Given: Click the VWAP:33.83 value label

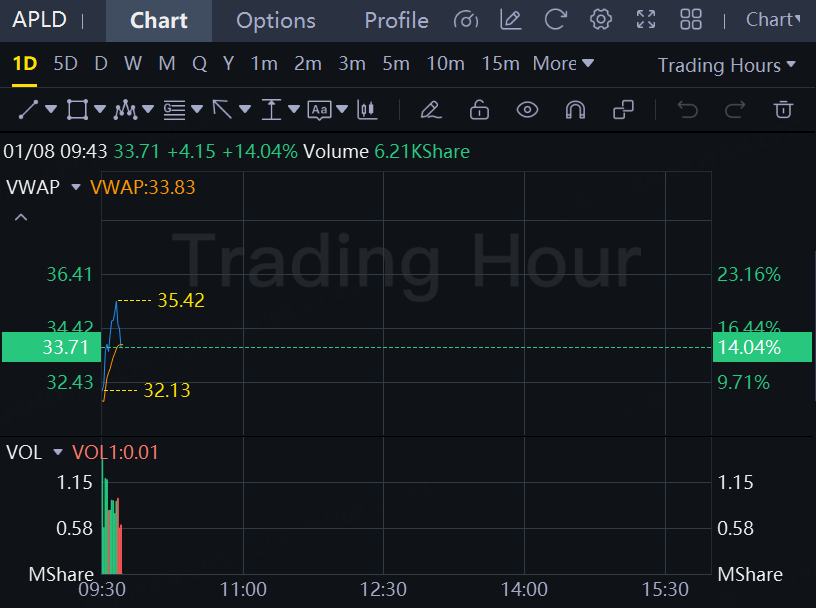Looking at the screenshot, I should click(143, 187).
